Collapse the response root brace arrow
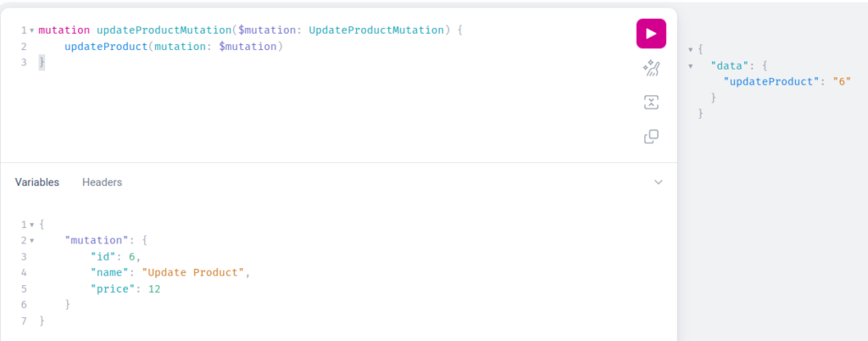This screenshot has width=868, height=341. (690, 50)
